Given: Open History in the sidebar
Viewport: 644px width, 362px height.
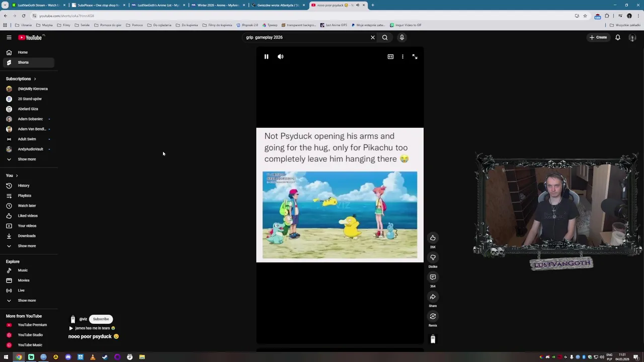Looking at the screenshot, I should 28,186.
